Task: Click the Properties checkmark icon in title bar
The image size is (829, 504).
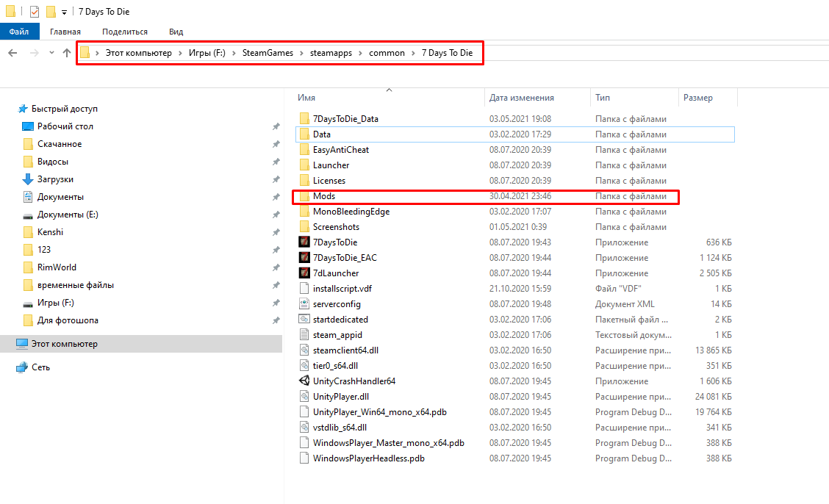Action: click(x=35, y=12)
